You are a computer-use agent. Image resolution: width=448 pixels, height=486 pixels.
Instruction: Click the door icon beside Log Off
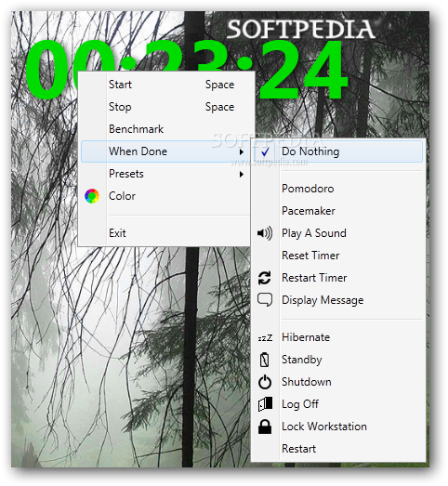coord(265,404)
